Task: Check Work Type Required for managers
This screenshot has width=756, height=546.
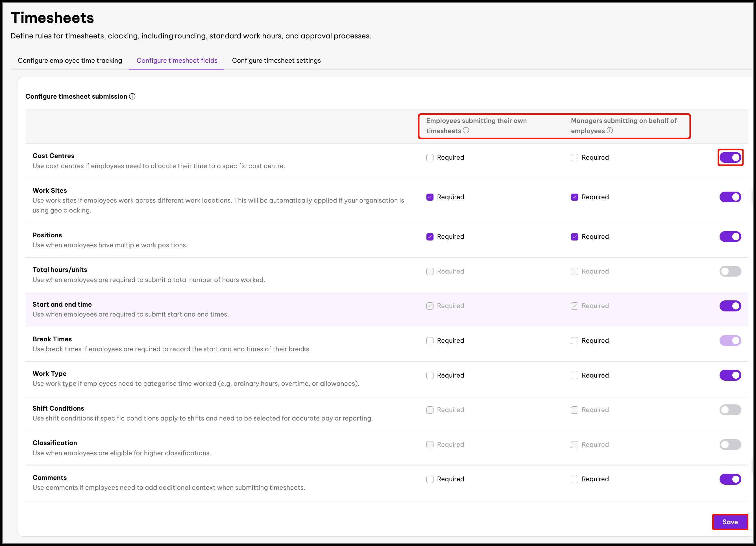Action: [x=575, y=375]
